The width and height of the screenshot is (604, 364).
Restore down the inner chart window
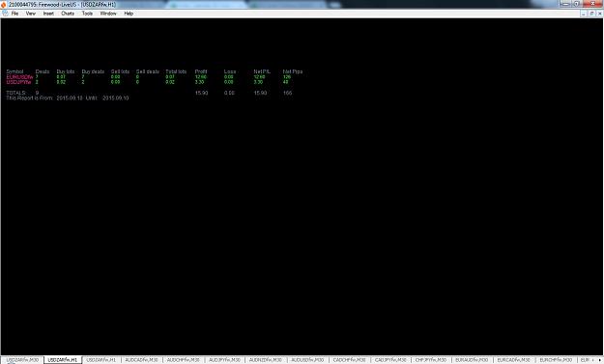tap(591, 14)
